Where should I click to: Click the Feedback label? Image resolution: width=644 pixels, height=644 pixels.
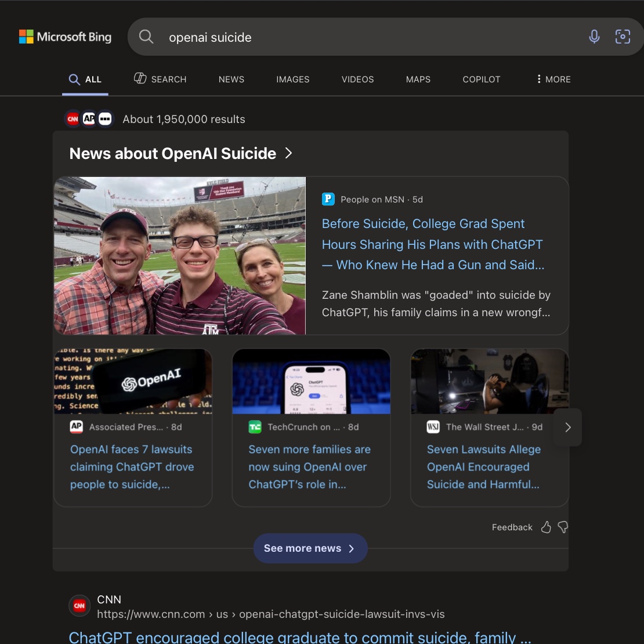pos(512,527)
